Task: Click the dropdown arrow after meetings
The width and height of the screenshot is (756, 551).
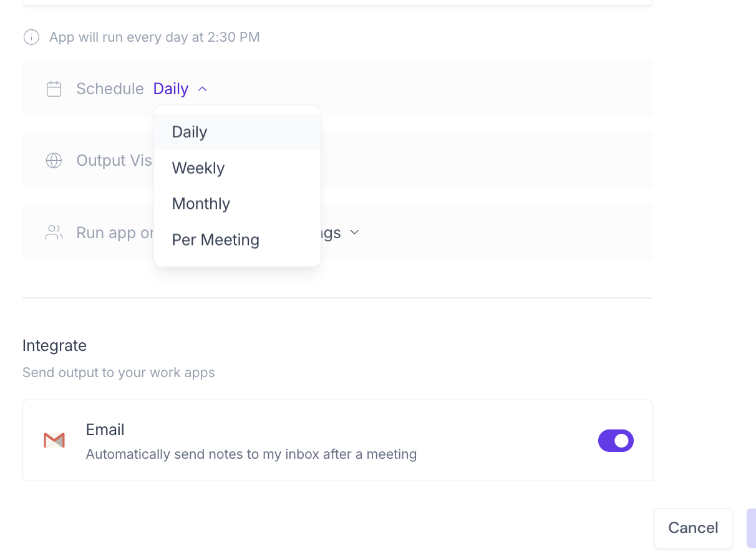Action: [354, 232]
